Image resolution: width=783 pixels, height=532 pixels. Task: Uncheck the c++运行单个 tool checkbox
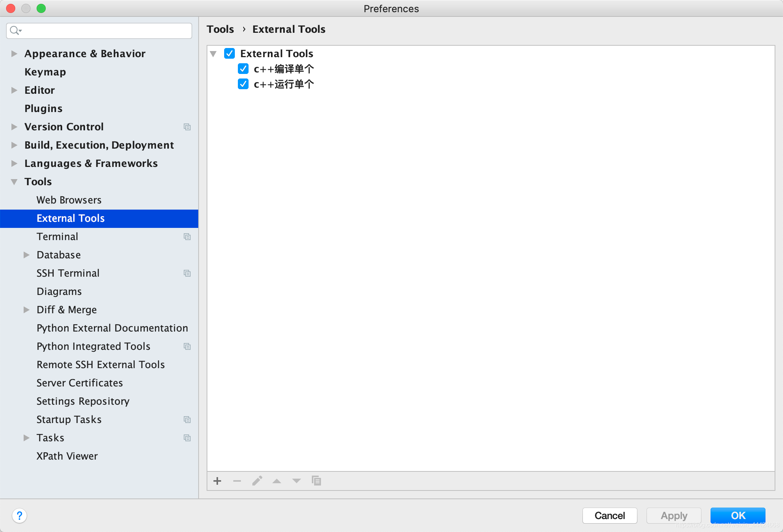[x=243, y=84]
